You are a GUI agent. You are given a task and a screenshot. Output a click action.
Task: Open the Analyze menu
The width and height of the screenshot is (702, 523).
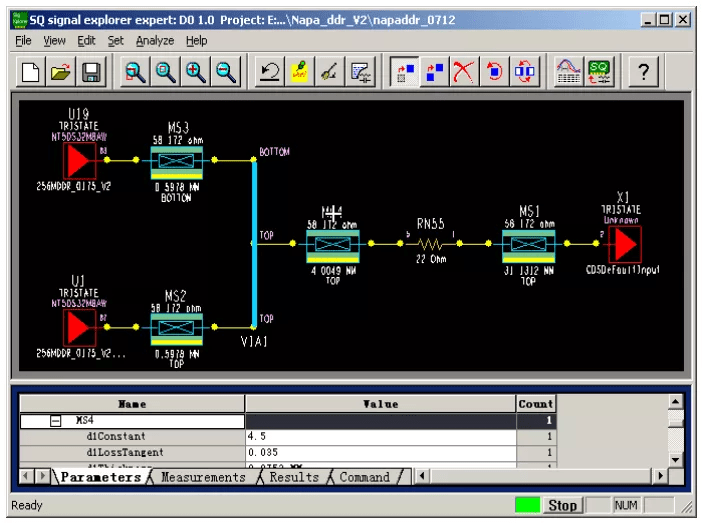coord(155,41)
